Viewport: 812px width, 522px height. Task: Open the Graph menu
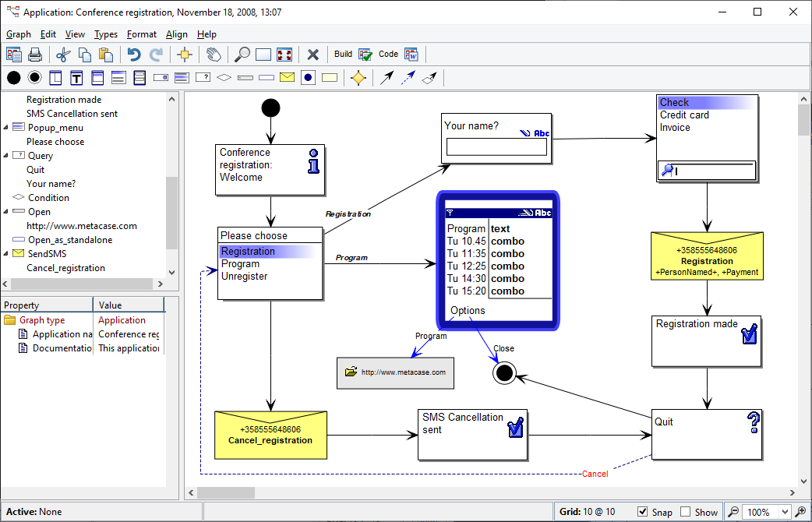19,34
